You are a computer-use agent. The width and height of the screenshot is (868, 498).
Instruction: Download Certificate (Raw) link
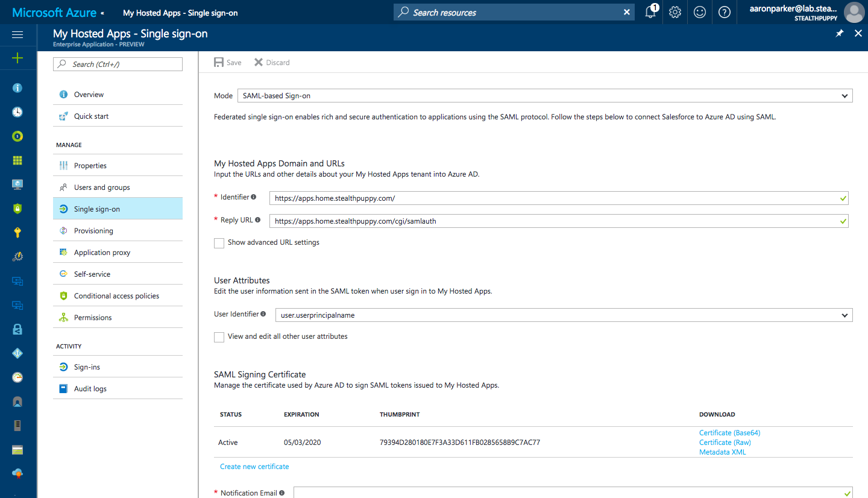725,443
